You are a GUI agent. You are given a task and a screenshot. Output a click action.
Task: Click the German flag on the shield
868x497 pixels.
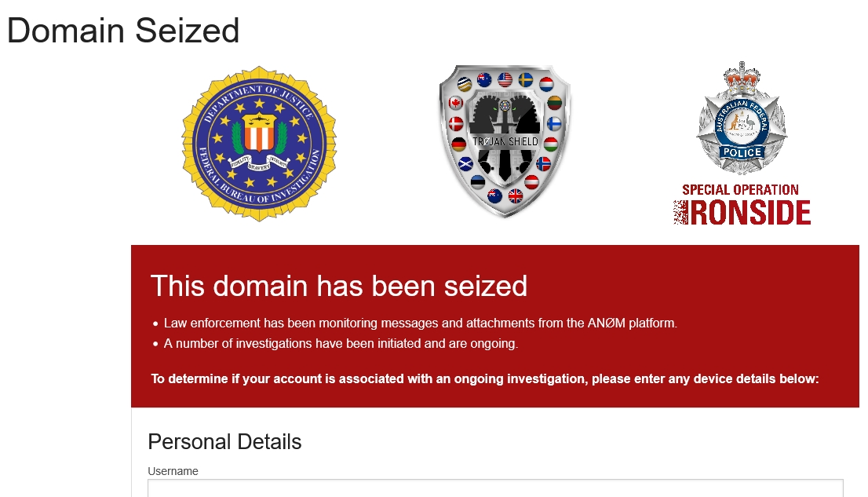point(458,144)
